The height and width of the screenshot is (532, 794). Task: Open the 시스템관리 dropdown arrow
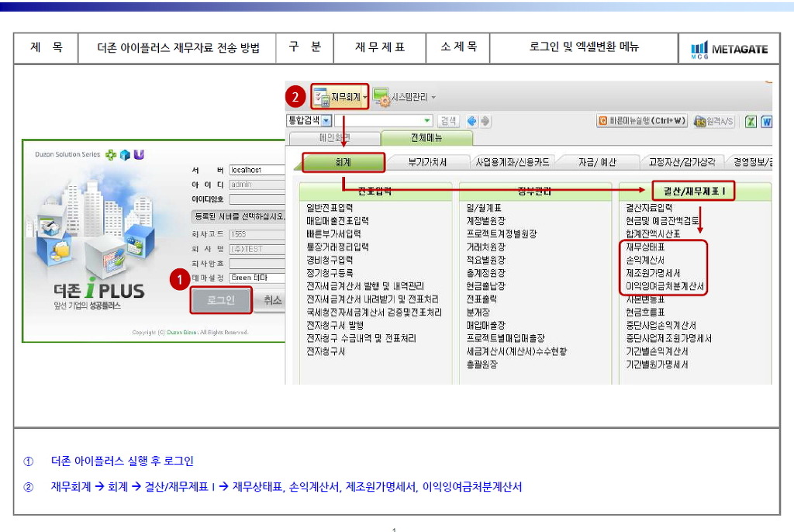[433, 97]
